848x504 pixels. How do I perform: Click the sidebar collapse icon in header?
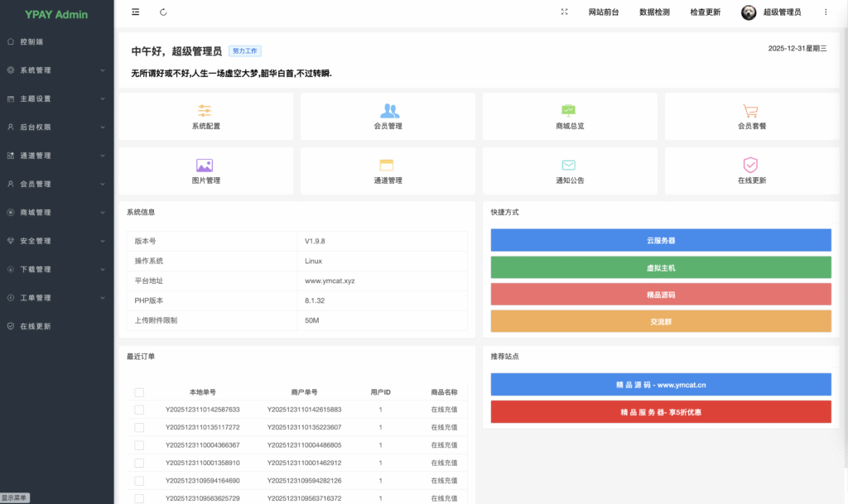pos(136,12)
